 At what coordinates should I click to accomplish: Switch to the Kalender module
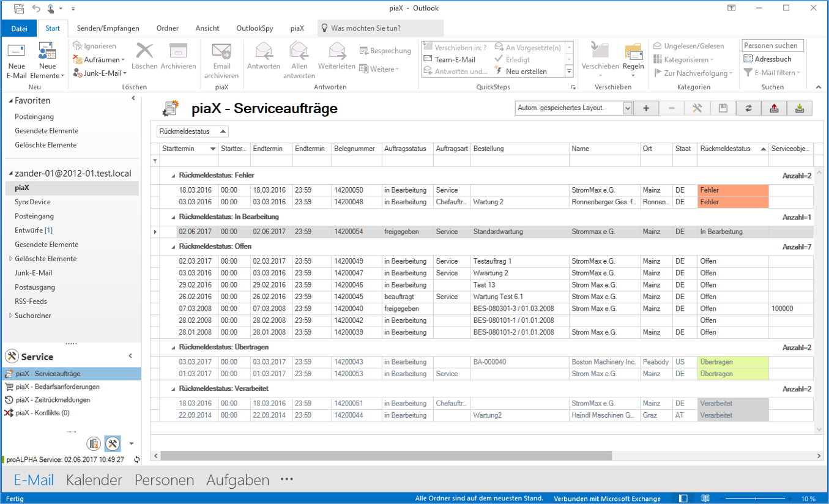coord(94,480)
